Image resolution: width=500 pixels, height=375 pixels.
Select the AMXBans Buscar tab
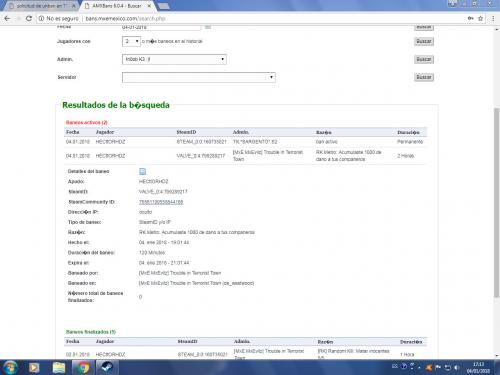(117, 6)
